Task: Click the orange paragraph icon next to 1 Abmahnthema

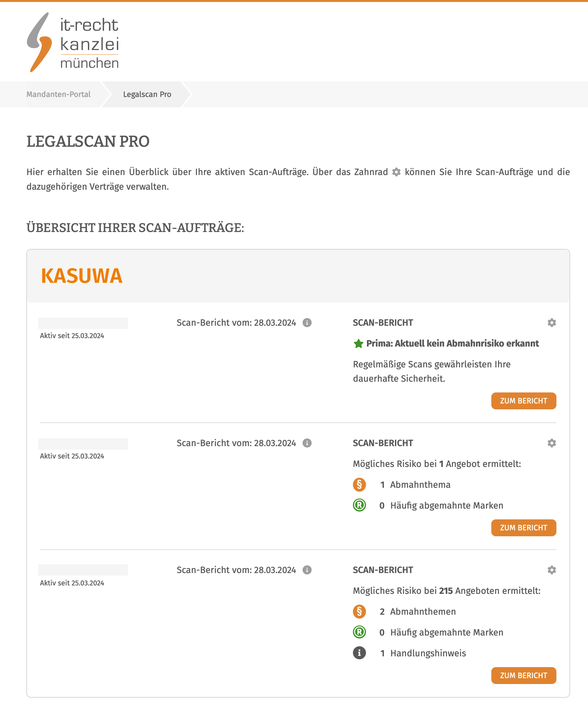Action: (359, 485)
